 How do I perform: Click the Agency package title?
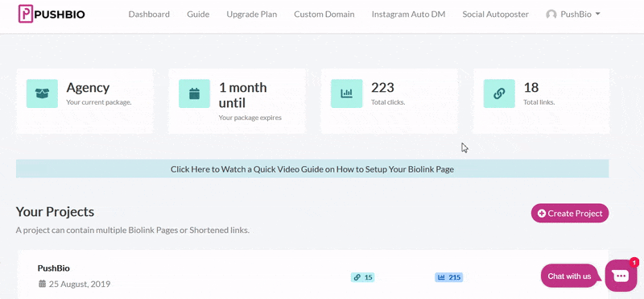click(x=88, y=88)
